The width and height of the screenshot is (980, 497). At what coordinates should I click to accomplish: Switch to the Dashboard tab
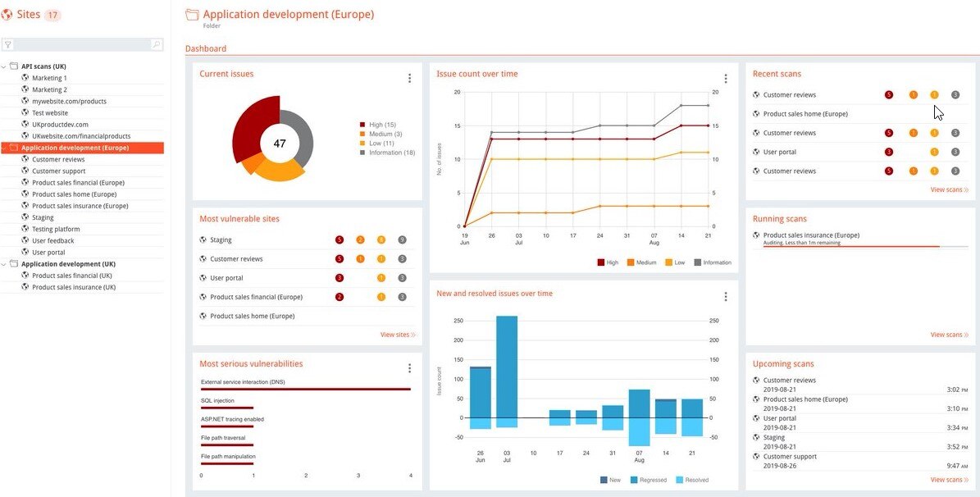pyautogui.click(x=206, y=48)
